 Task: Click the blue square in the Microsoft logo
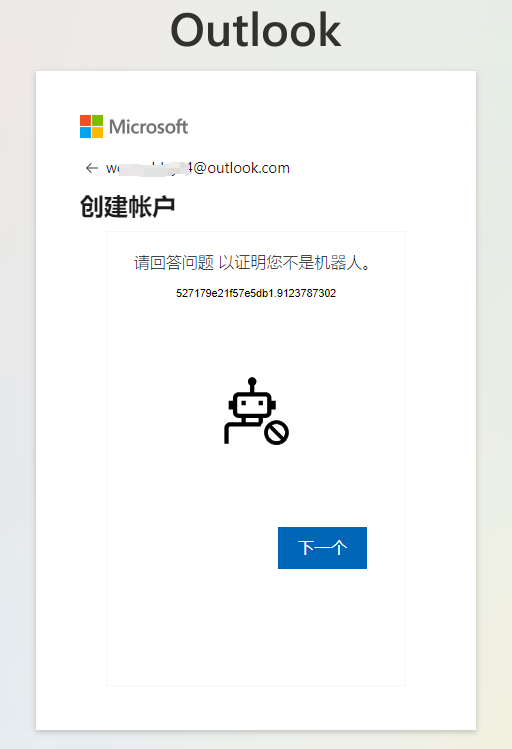tap(85, 132)
